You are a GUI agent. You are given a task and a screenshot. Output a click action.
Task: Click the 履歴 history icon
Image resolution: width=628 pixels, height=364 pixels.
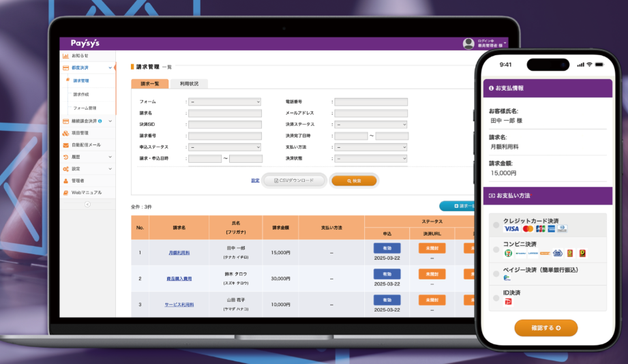65,157
